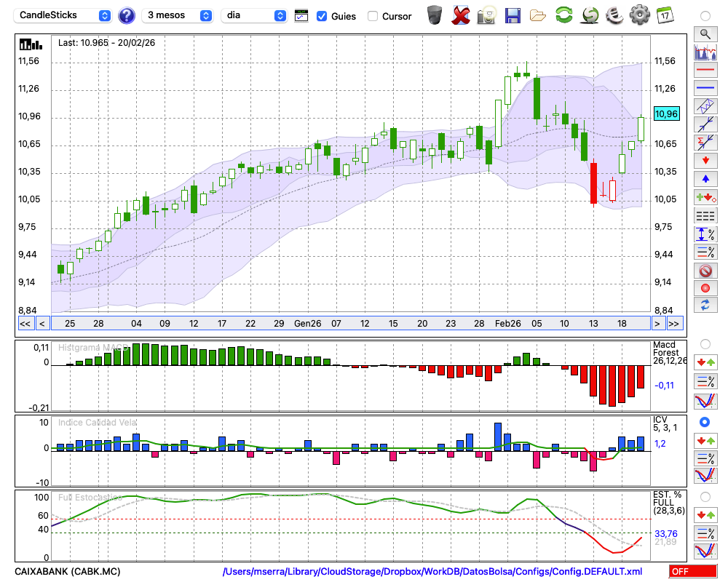Click the blue rotate arrows tool

point(705,306)
